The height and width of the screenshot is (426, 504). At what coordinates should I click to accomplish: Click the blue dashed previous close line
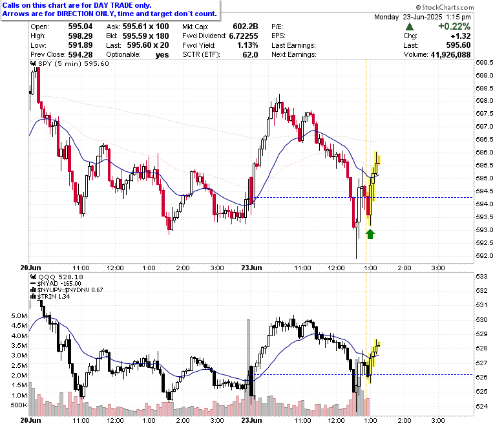click(x=363, y=197)
